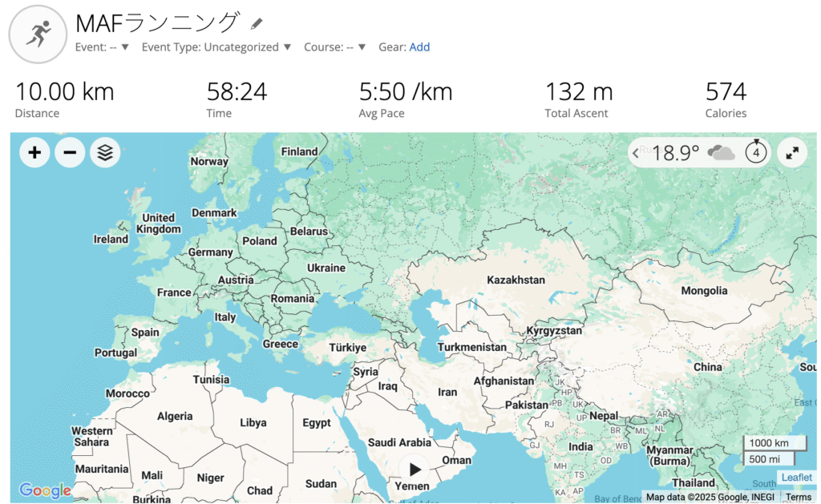Click the Add gear link
Image resolution: width=821 pixels, height=504 pixels.
coord(419,47)
